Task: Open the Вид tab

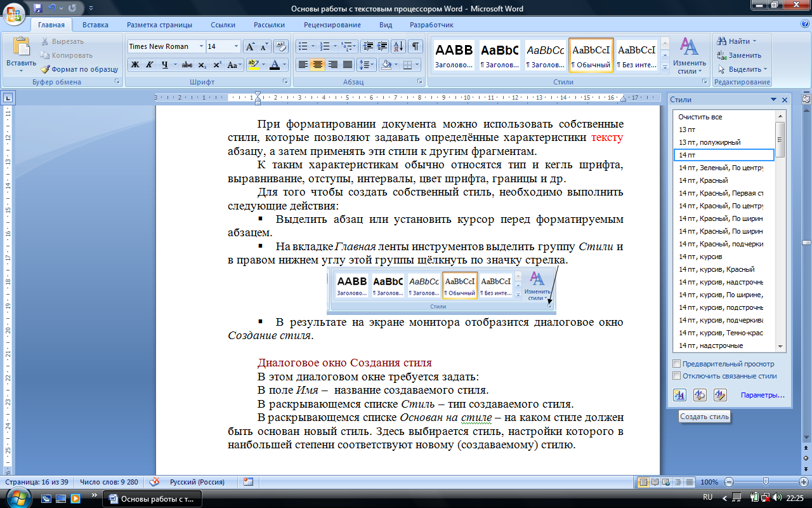Action: 386,25
